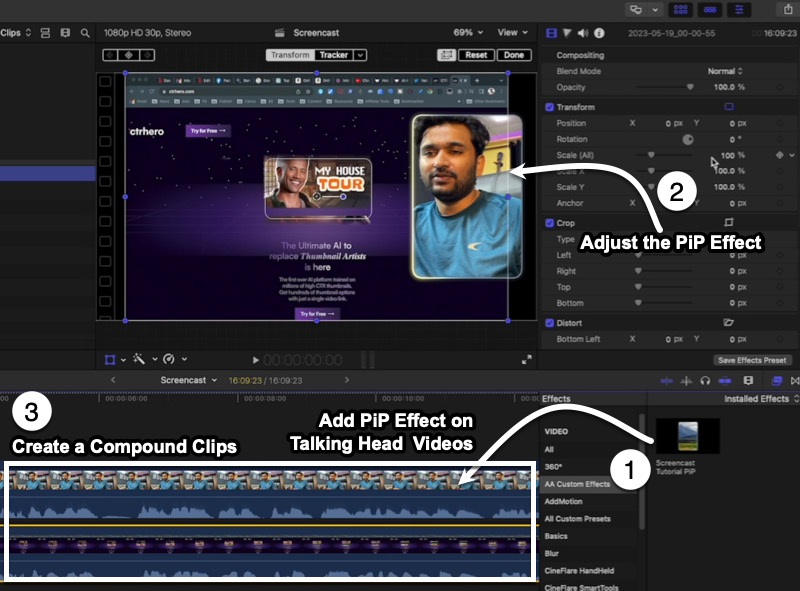Click Save Effects Preset button

click(752, 360)
